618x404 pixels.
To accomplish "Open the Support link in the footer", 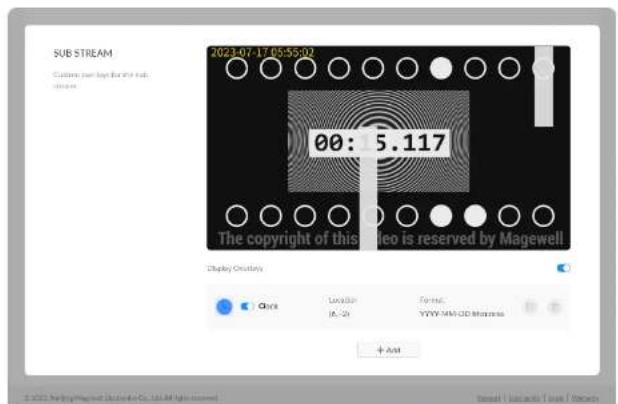I will pos(489,398).
